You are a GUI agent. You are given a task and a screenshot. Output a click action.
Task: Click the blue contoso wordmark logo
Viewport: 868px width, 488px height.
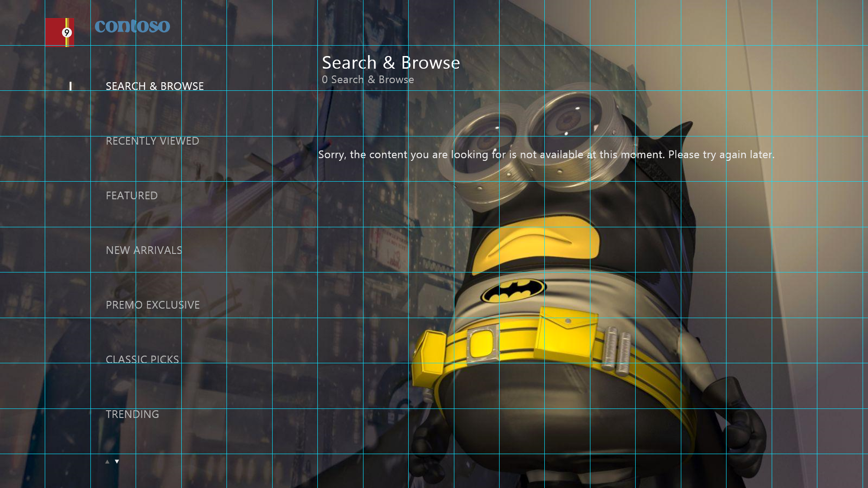(132, 26)
